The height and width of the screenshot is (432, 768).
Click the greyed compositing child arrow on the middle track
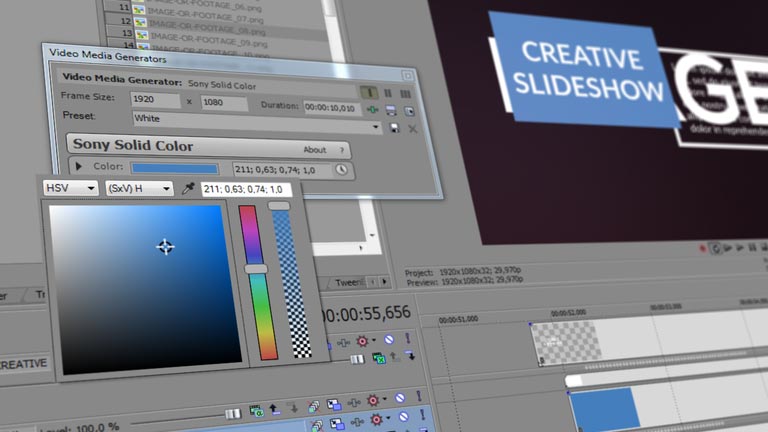click(x=293, y=408)
